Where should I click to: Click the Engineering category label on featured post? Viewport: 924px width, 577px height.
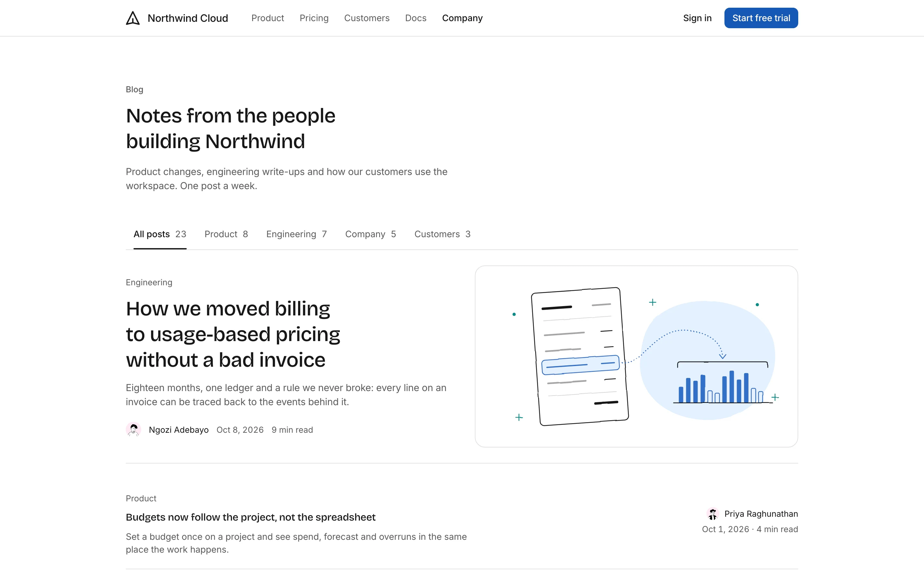[x=149, y=282]
